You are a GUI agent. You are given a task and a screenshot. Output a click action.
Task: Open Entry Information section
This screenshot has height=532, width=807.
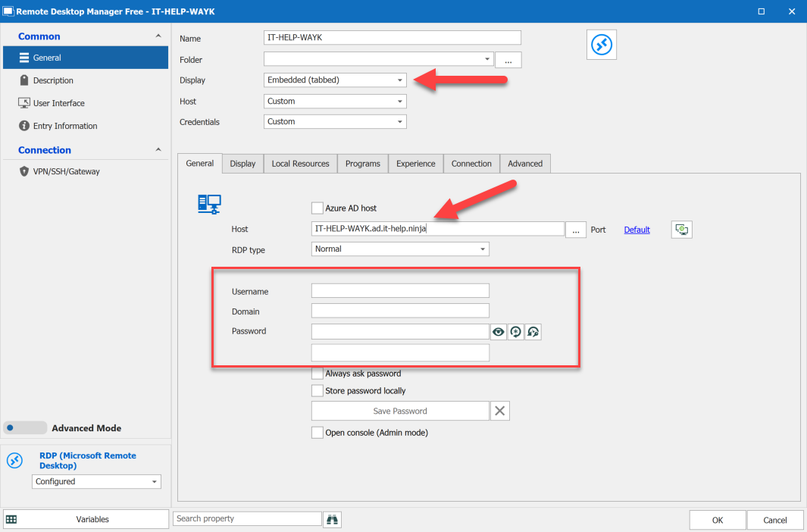click(x=65, y=126)
